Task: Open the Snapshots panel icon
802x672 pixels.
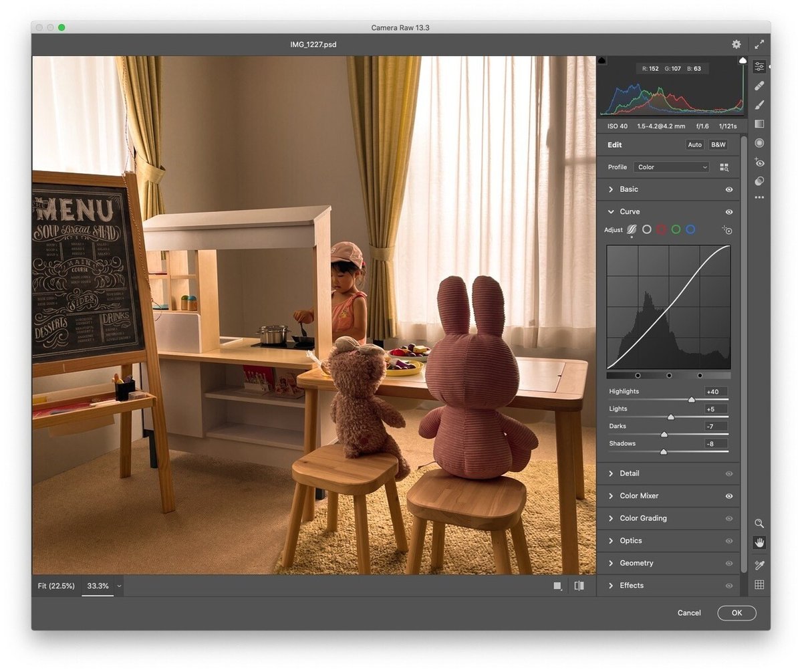Action: [759, 181]
